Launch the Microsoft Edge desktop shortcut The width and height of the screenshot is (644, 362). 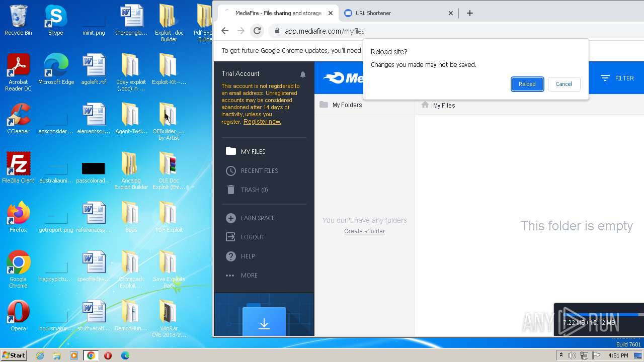pyautogui.click(x=56, y=69)
